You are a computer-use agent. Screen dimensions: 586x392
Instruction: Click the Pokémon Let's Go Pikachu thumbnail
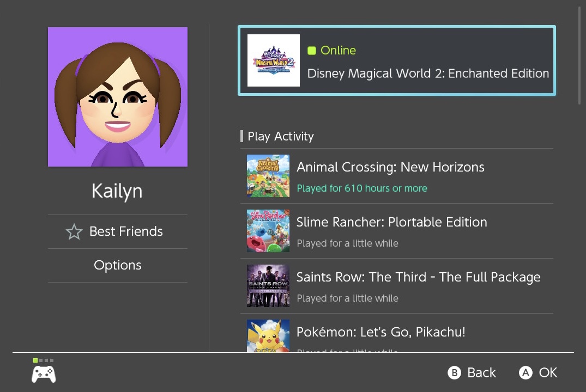(268, 335)
